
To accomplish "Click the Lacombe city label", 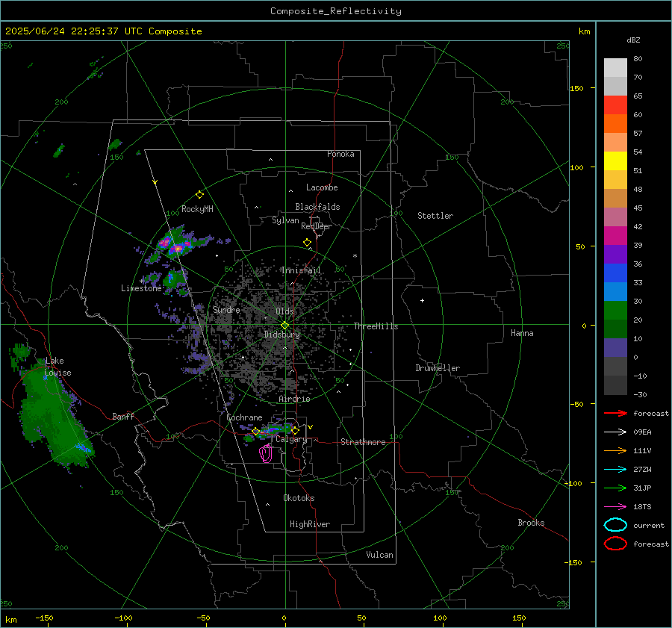I will [322, 187].
